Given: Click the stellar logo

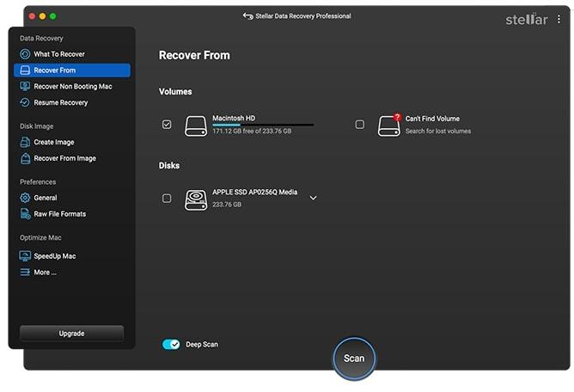Looking at the screenshot, I should click(527, 20).
